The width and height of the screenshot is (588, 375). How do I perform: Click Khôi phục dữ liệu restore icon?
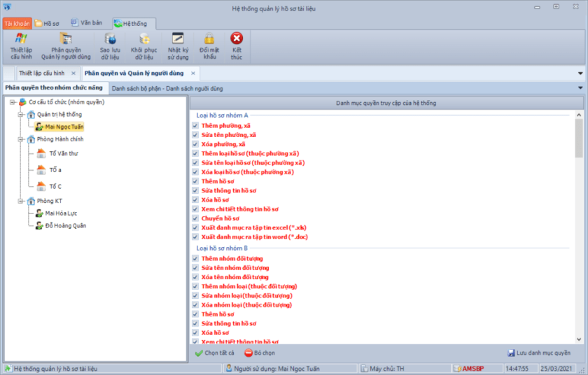(x=144, y=45)
